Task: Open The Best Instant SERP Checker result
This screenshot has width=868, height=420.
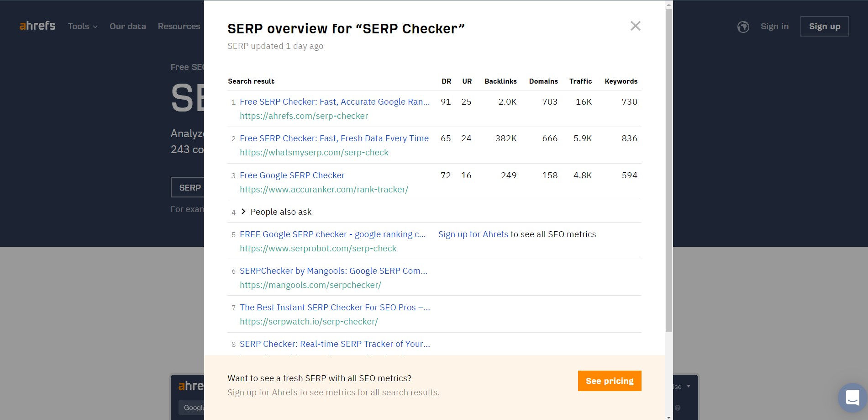Action: point(335,308)
